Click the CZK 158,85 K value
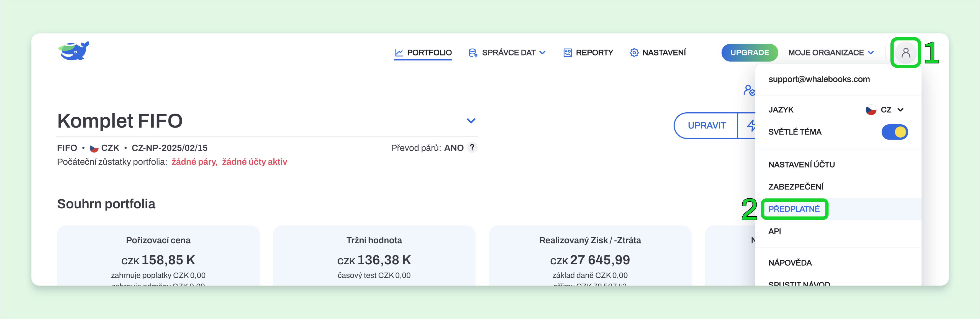Viewport: 980px width, 319px height. (x=158, y=260)
